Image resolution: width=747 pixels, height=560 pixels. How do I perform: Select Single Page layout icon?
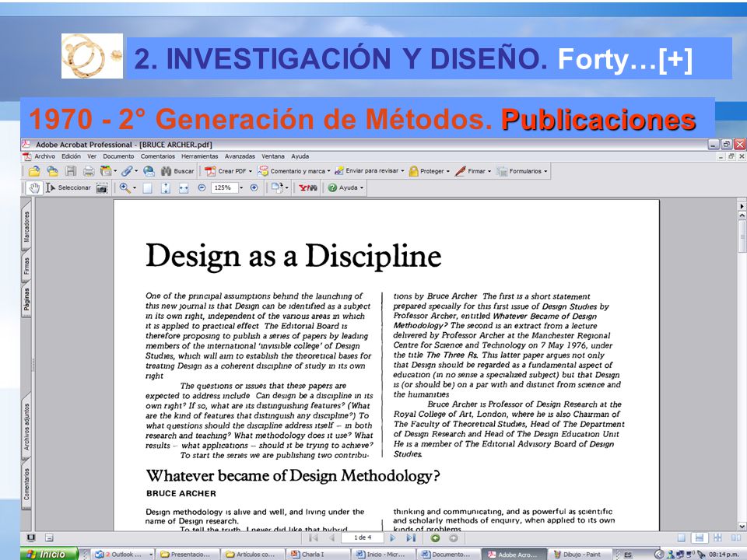(682, 537)
